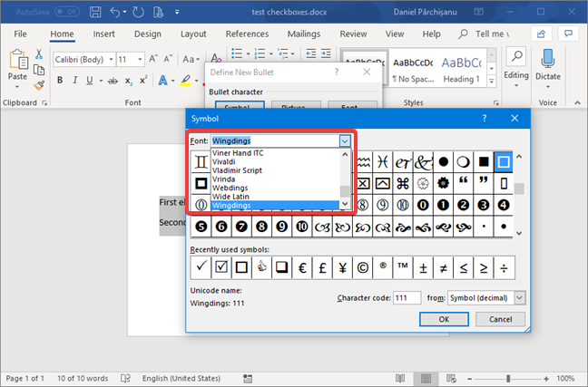The height and width of the screenshot is (387, 588).
Task: Toggle AutoSave switch
Action: tap(67, 12)
